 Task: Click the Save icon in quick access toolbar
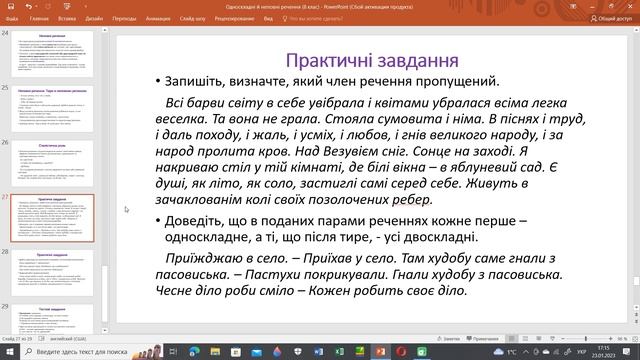[x=11, y=7]
